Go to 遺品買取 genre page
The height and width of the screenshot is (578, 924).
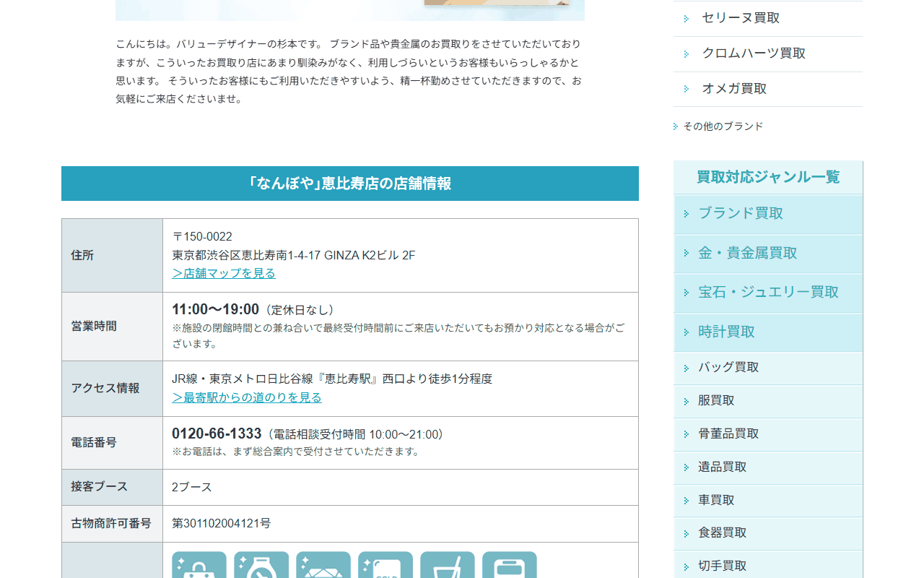coord(768,467)
